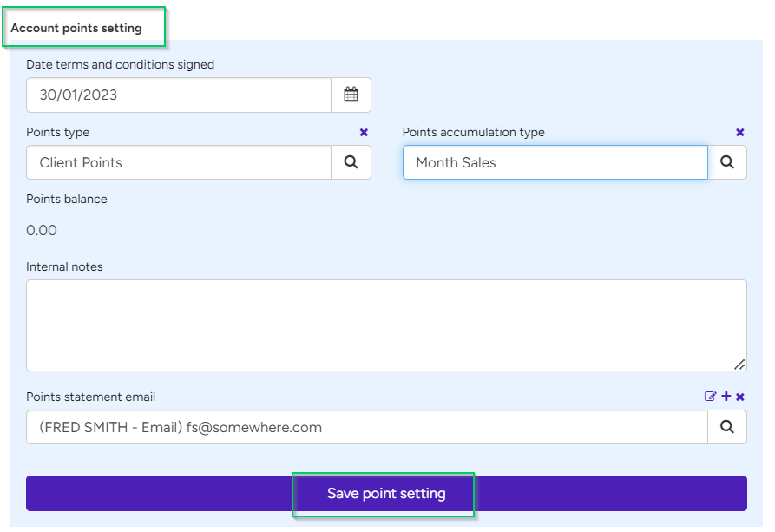Click the Points statement email label
Image resolution: width=775 pixels, height=532 pixels.
pyautogui.click(x=90, y=397)
